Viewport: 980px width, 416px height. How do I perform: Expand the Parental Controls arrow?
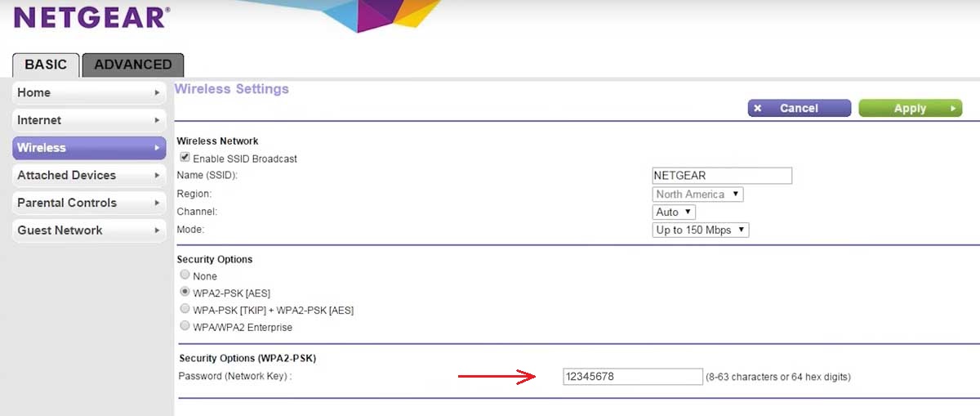tap(157, 203)
